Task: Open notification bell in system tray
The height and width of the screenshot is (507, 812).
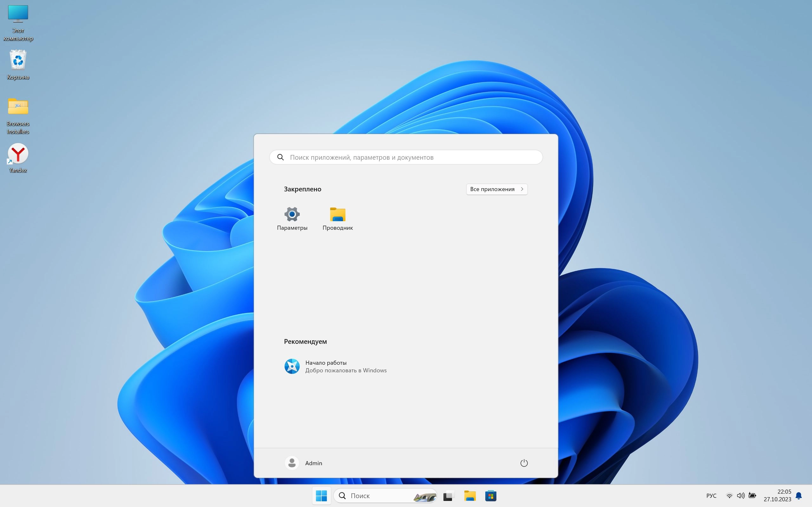Action: point(799,496)
